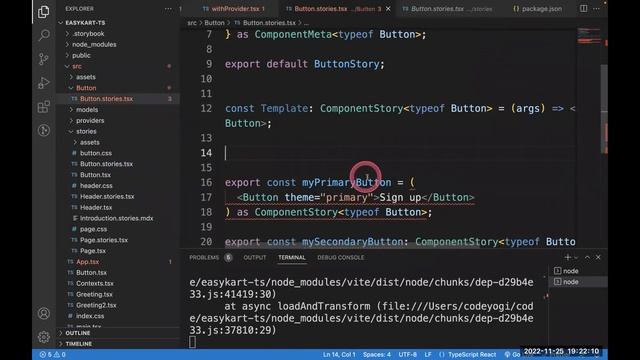Open the Extensions view
The image size is (640, 360).
[x=44, y=107]
